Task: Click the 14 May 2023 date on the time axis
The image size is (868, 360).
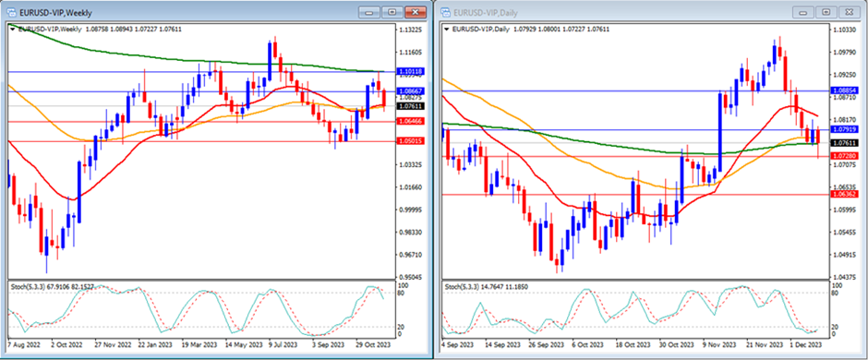Action: pos(243,344)
